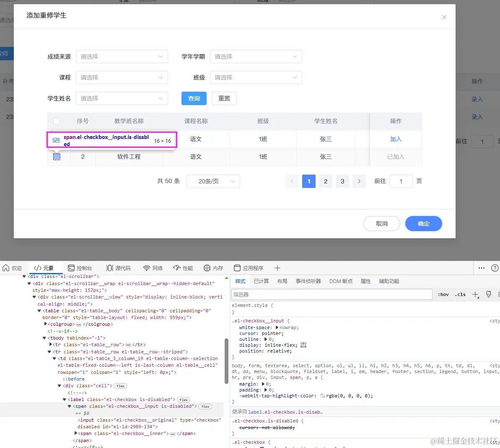This screenshot has height=448, width=500.
Task: Click flex badge beside label el-checkbox node
Action: click(x=183, y=399)
